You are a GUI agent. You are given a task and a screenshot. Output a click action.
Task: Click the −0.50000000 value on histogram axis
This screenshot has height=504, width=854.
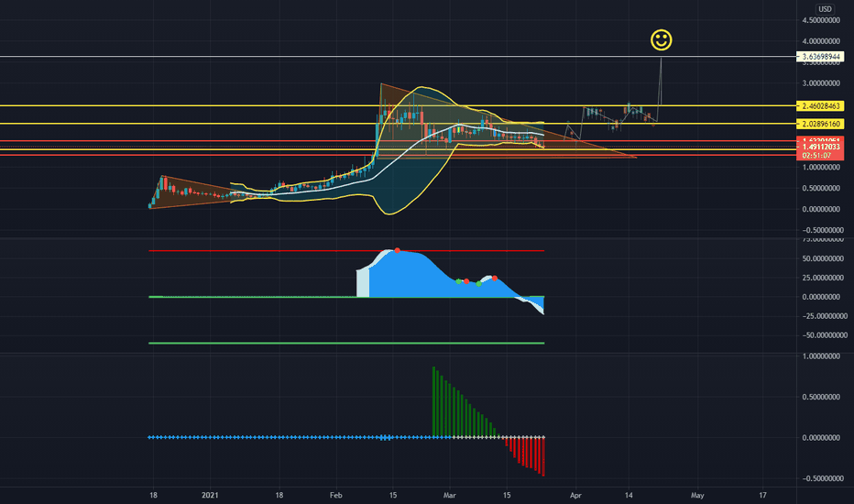click(821, 478)
